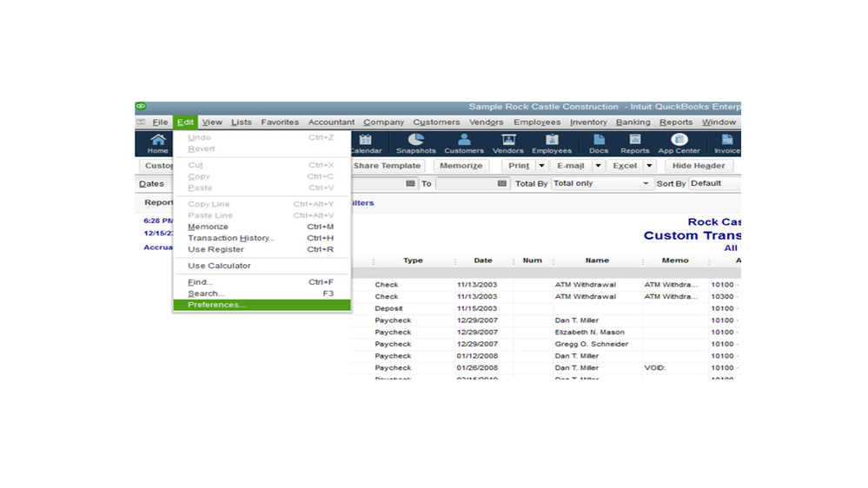868x488 pixels.
Task: Select Preferences from Edit menu
Action: 262,305
